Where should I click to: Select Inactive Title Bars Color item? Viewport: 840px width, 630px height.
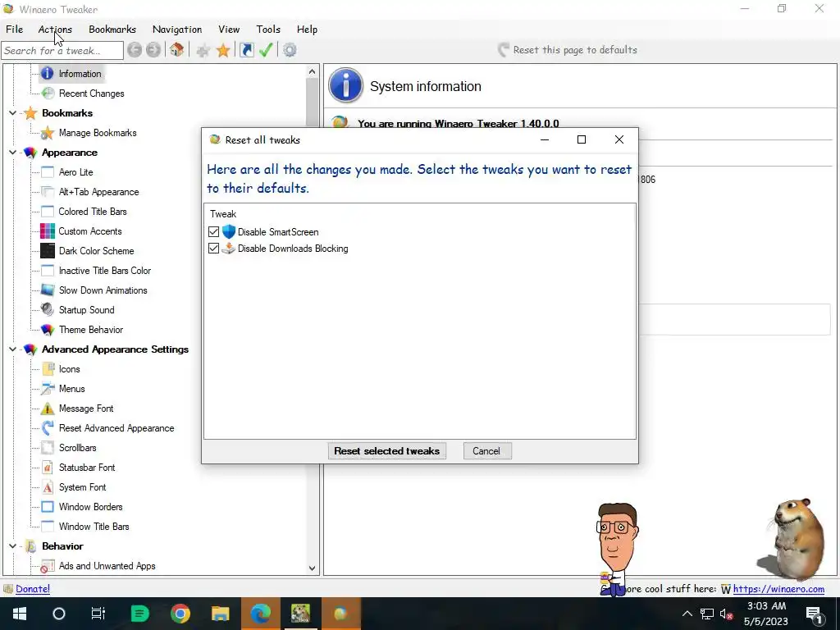point(105,271)
